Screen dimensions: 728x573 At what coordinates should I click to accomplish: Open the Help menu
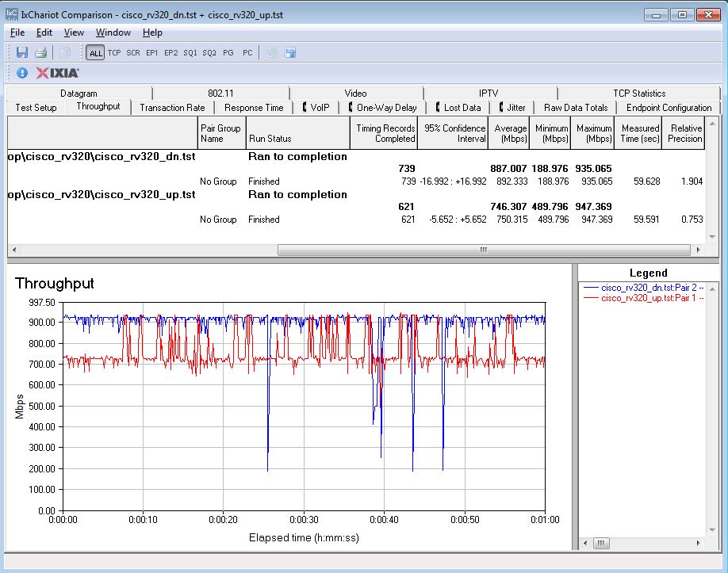click(152, 32)
